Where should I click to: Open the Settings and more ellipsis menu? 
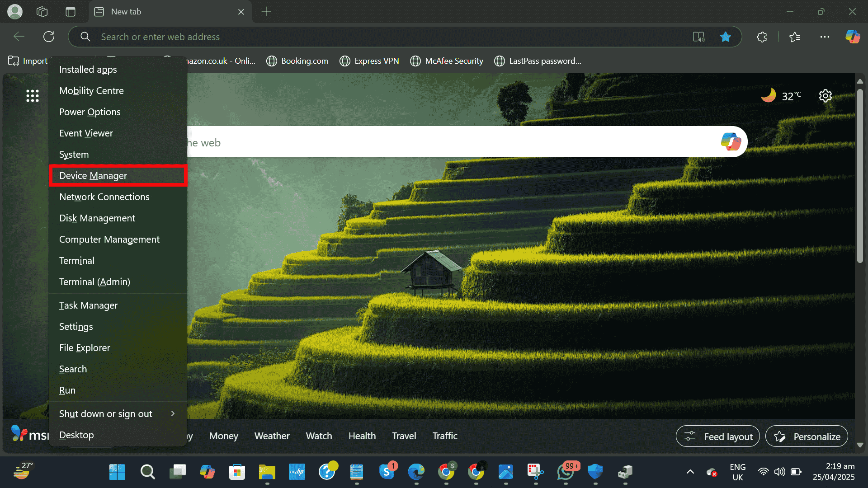825,37
